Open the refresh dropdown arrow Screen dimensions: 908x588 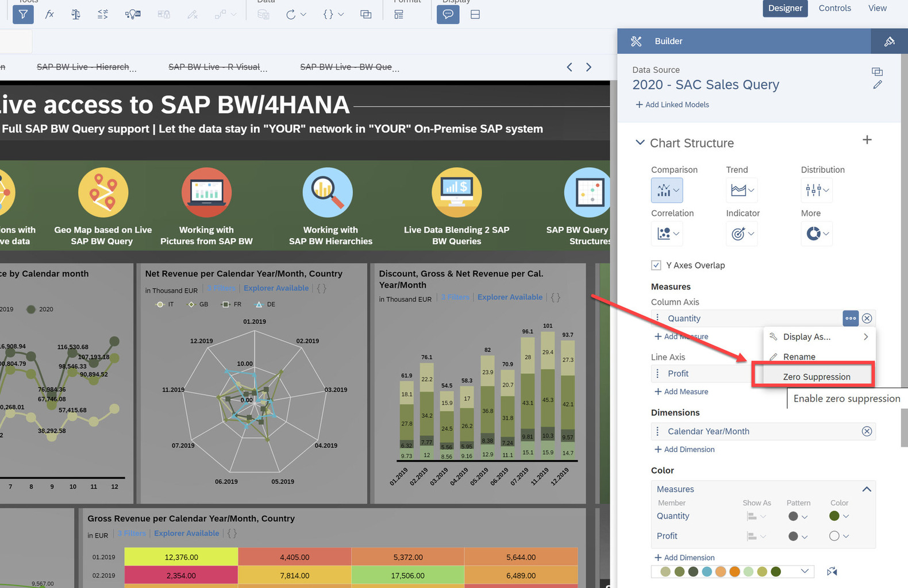click(x=303, y=14)
